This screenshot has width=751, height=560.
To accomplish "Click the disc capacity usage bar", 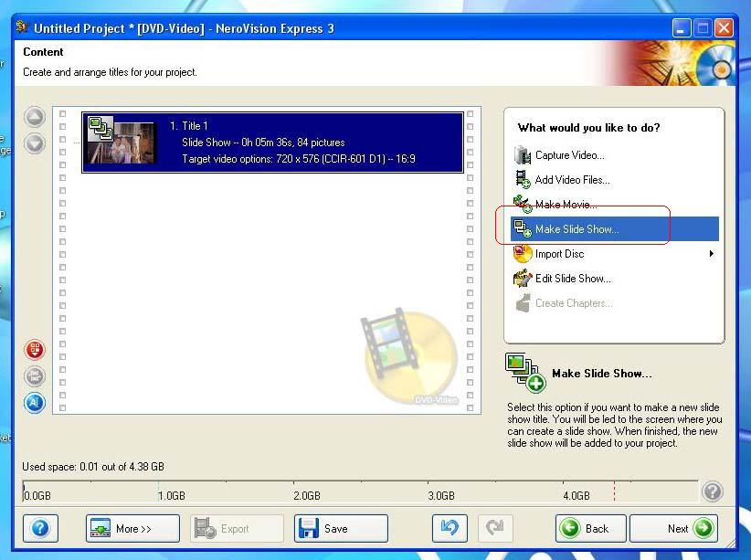I will 360,491.
